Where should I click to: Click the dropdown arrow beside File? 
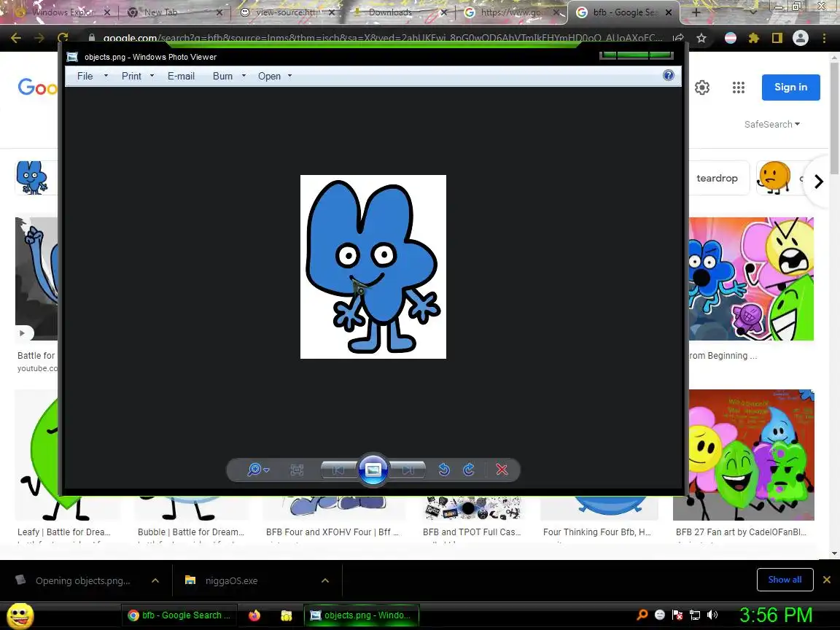[106, 76]
